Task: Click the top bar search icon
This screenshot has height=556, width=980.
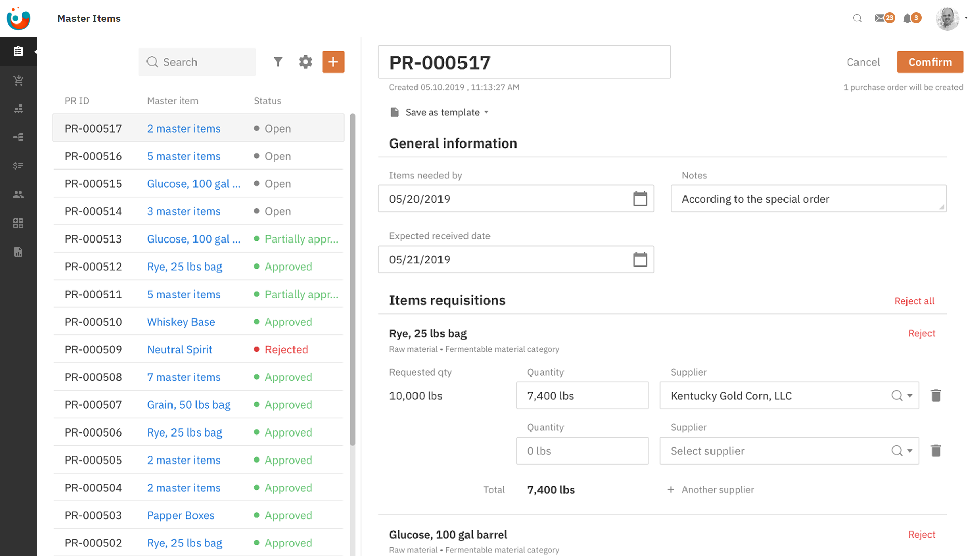Action: (857, 18)
